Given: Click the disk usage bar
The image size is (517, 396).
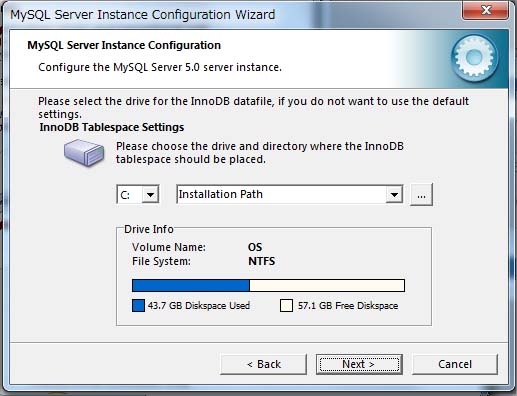Looking at the screenshot, I should [x=268, y=286].
